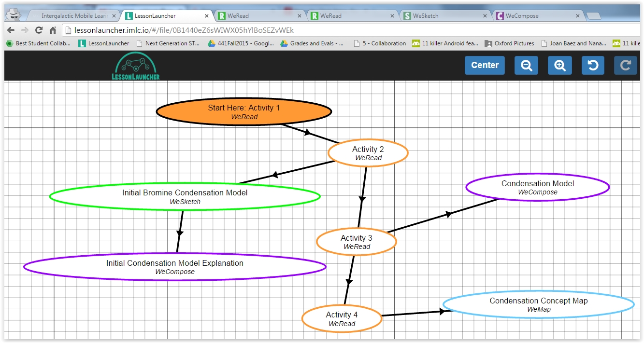Zoom in using the plus magnifier icon
This screenshot has width=644, height=343.
(x=560, y=65)
